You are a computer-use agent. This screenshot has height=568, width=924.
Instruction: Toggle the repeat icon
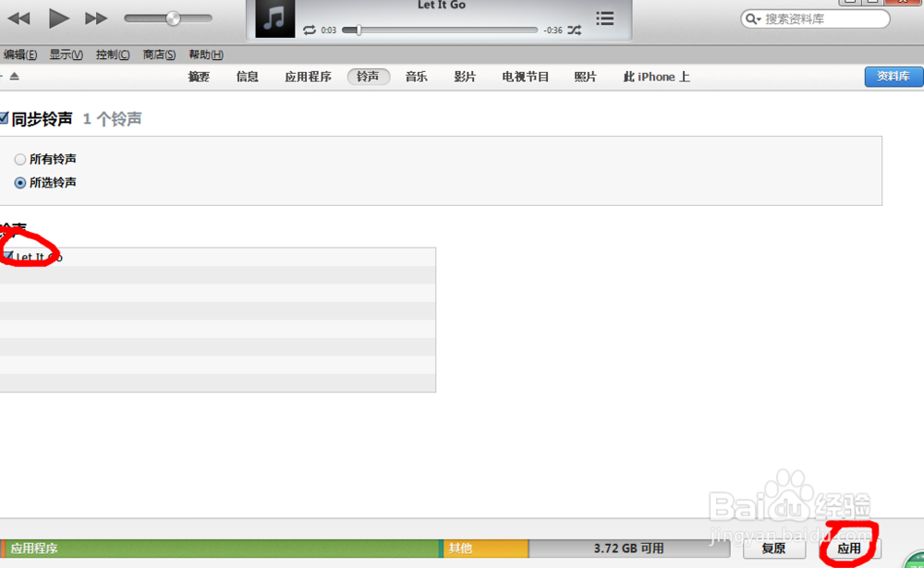[x=310, y=30]
